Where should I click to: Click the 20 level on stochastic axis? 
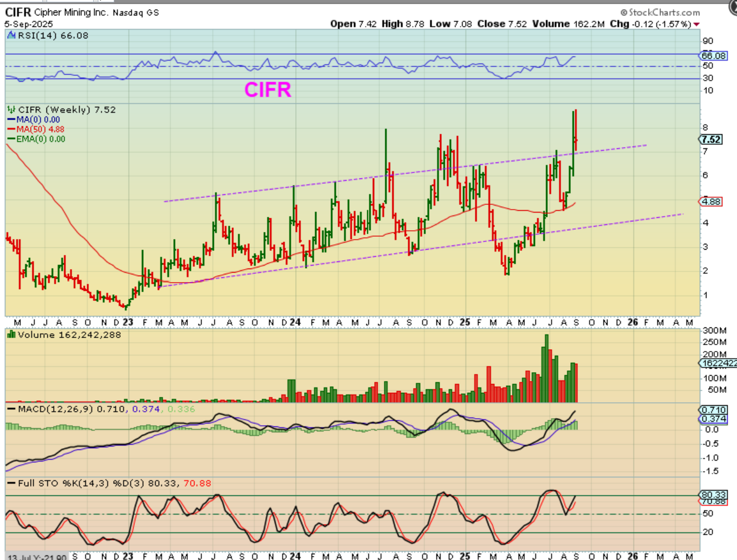coord(707,532)
